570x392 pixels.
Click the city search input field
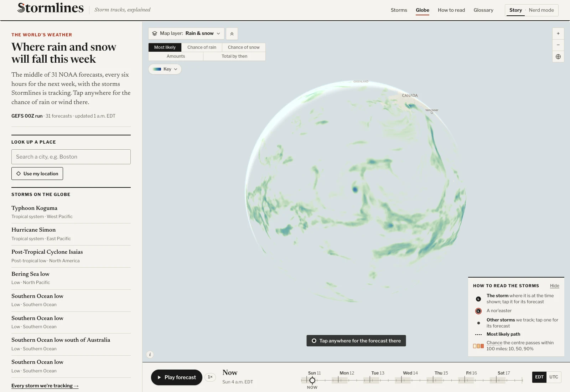coord(71,157)
